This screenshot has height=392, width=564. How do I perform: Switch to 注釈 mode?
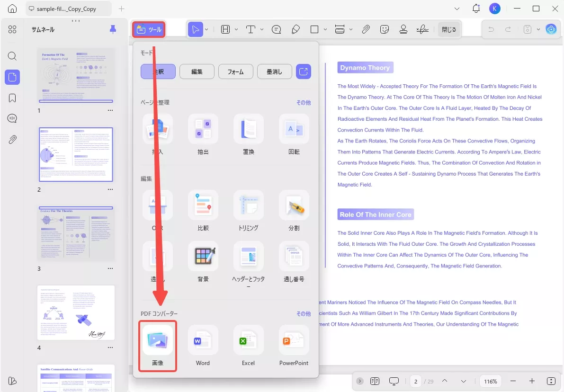[158, 71]
